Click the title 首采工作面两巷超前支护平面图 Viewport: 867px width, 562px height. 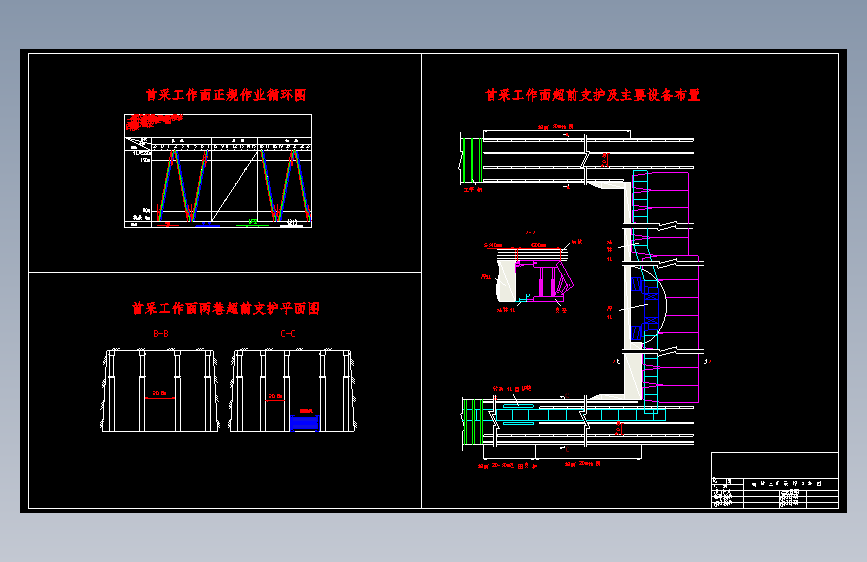click(226, 308)
